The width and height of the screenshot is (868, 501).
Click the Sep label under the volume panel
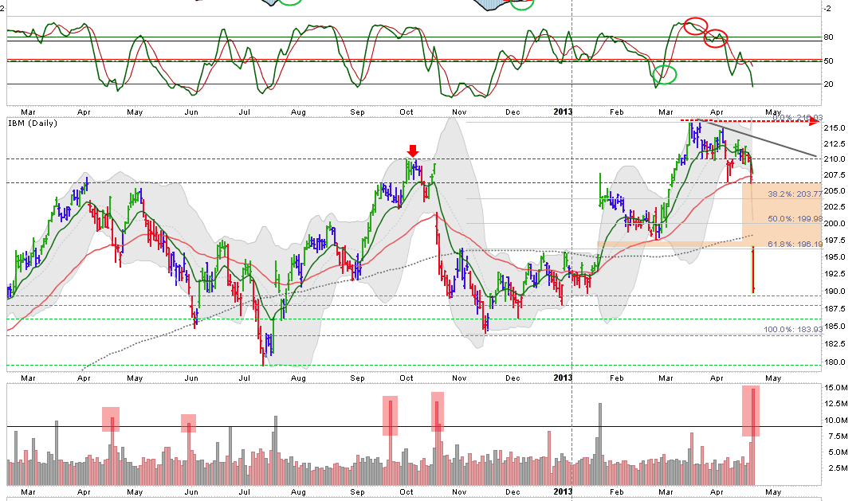(x=358, y=492)
